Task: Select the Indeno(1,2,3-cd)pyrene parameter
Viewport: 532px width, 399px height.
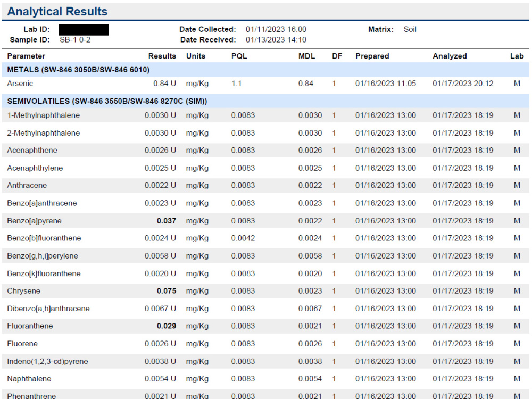Action: click(x=47, y=361)
